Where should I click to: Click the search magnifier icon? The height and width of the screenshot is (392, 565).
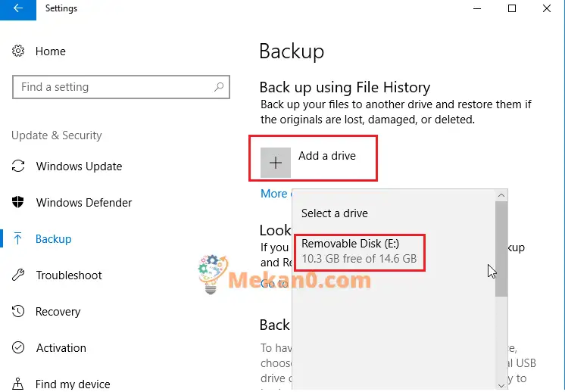[x=219, y=87]
